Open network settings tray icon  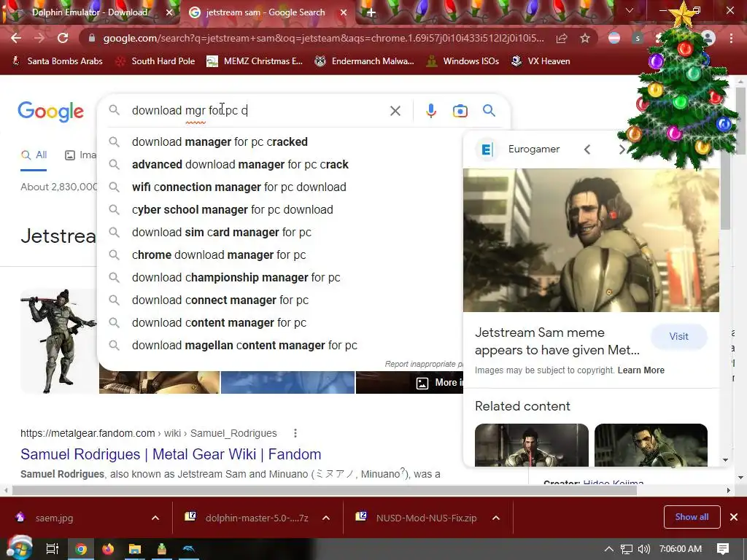(x=627, y=549)
